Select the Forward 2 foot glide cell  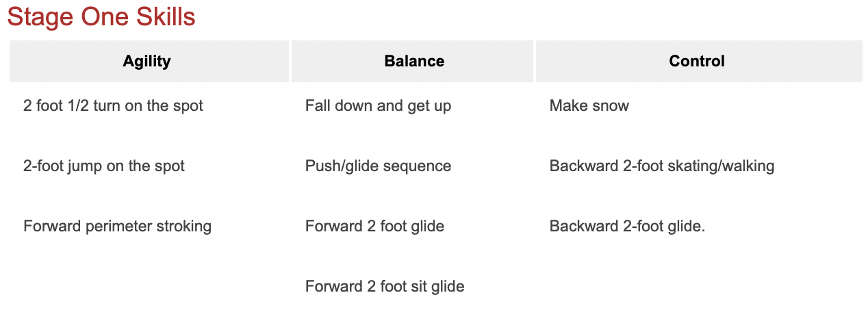[374, 227]
